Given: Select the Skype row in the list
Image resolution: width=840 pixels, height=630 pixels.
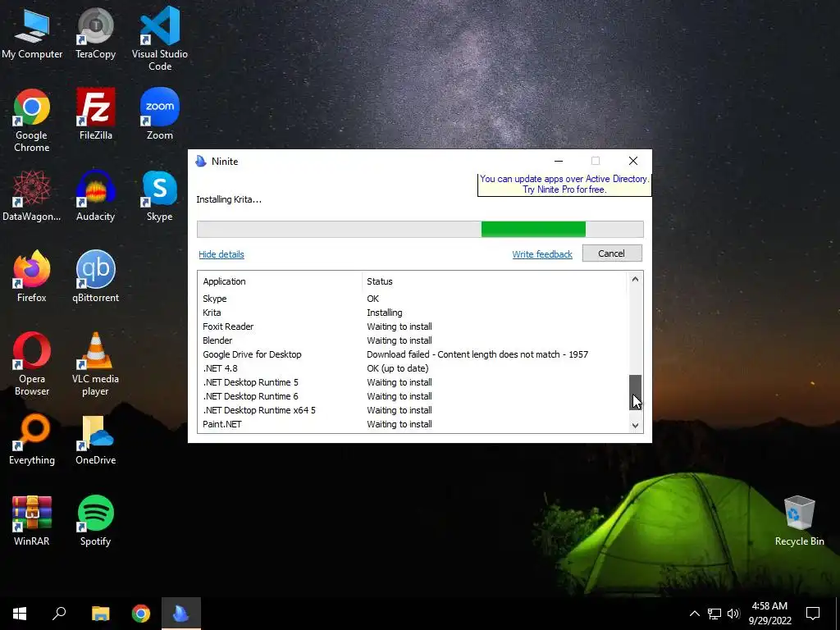Looking at the screenshot, I should pyautogui.click(x=413, y=299).
